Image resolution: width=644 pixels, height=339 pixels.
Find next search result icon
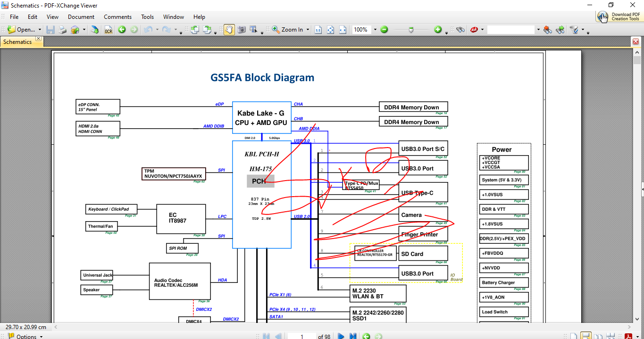point(560,29)
